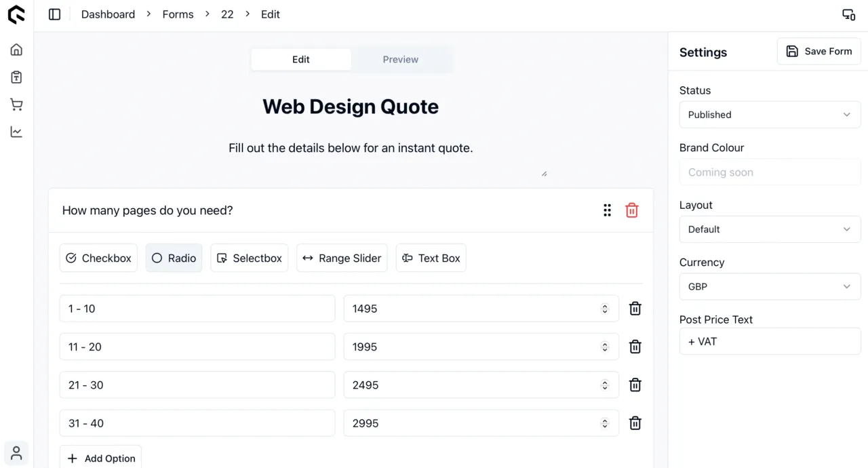This screenshot has height=468, width=868.
Task: Open the analytics chart icon in sidebar
Action: pyautogui.click(x=16, y=132)
